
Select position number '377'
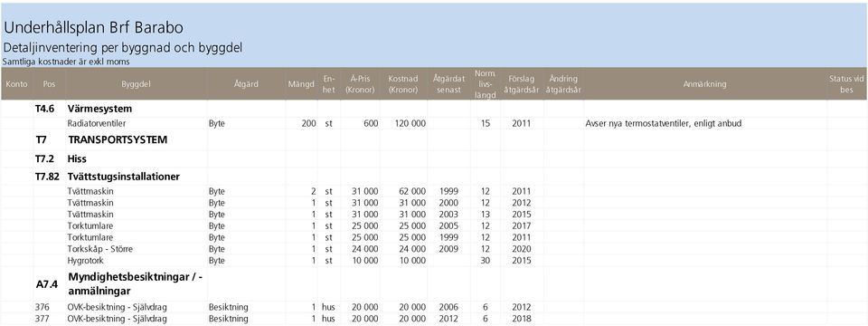coord(42,319)
